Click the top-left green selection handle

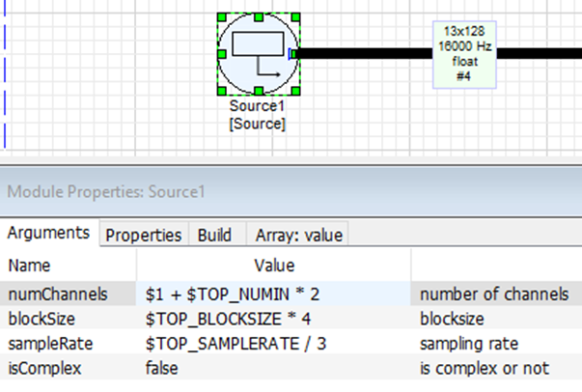tap(221, 17)
